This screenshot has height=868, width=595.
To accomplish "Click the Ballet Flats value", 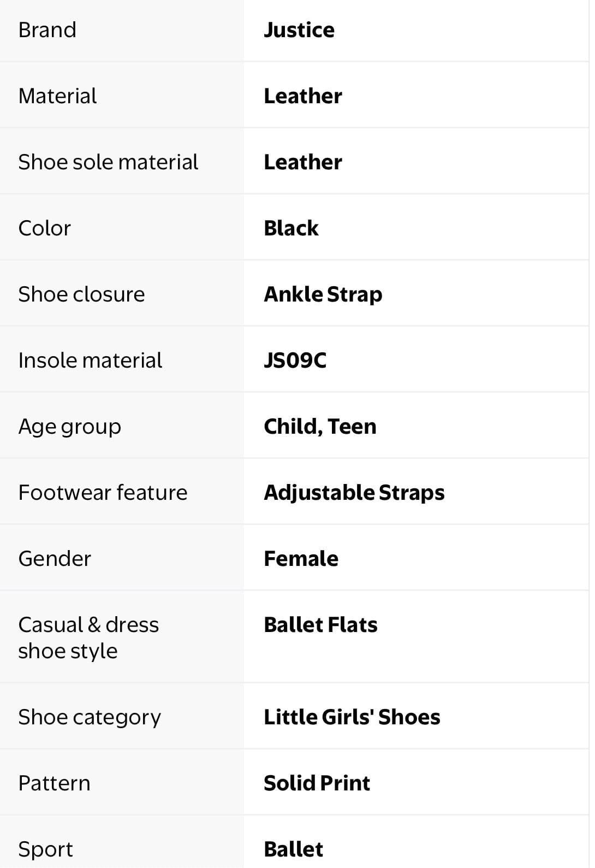I will (320, 625).
